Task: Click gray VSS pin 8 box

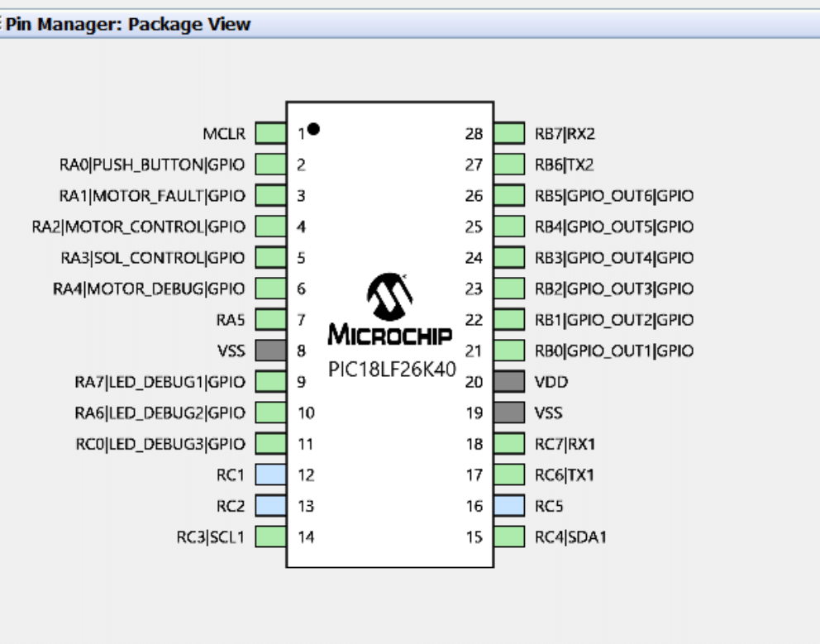Action: pyautogui.click(x=271, y=351)
